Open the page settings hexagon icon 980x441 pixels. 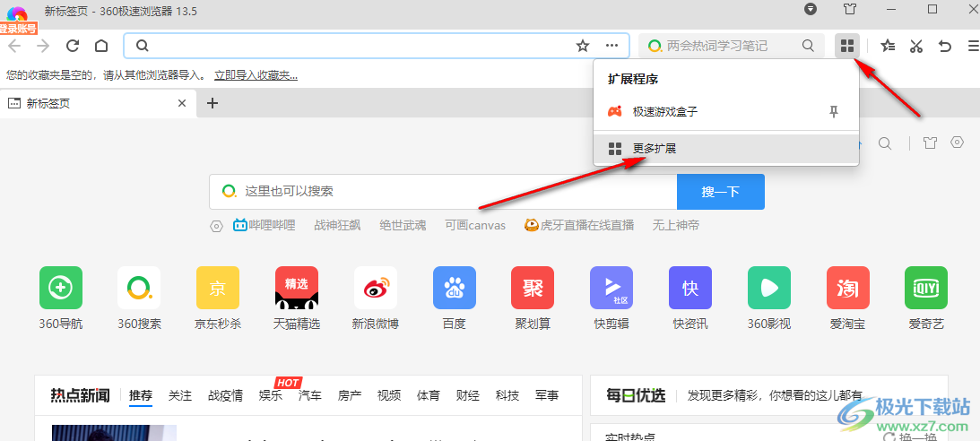[x=957, y=143]
